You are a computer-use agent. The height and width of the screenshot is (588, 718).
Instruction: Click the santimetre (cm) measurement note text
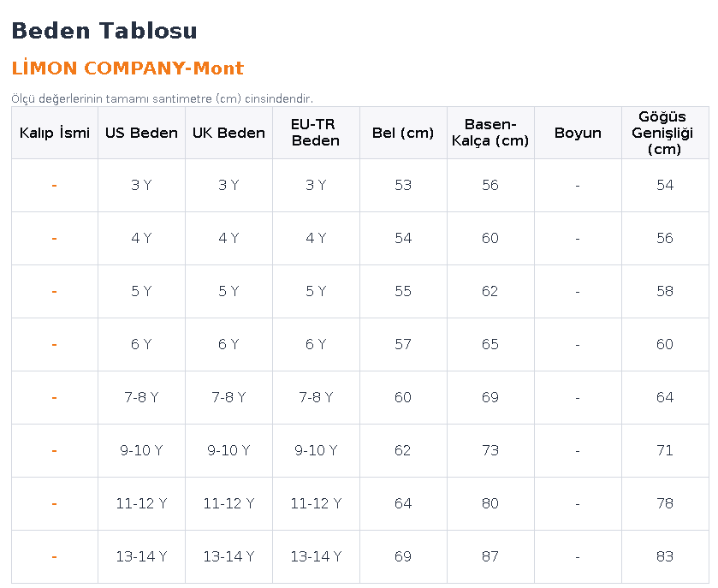[162, 99]
